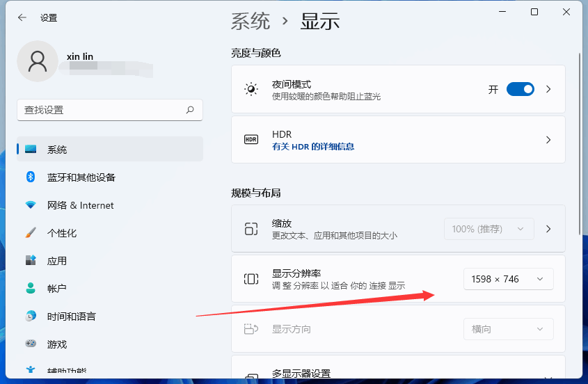Open Accounts (帐户) settings
This screenshot has width=588, height=384.
pyautogui.click(x=110, y=289)
